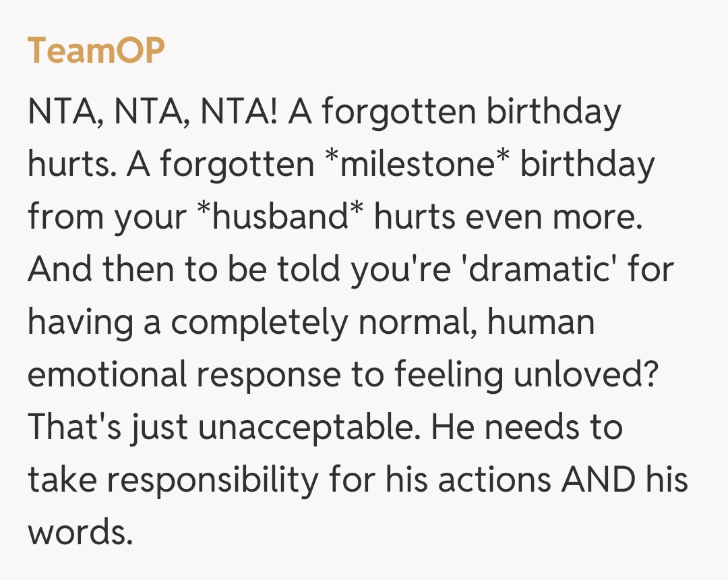Click the phrase "And then to be told"
The image size is (728, 580).
183,270
